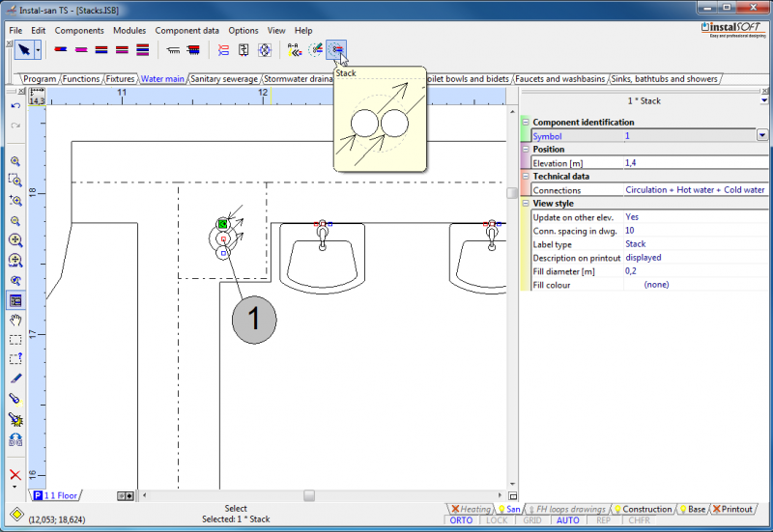Activate zoom to window selection
This screenshot has height=532, width=773.
coord(15,181)
